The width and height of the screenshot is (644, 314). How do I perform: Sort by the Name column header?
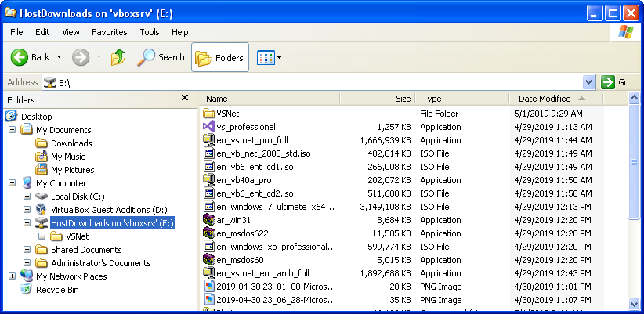point(270,99)
